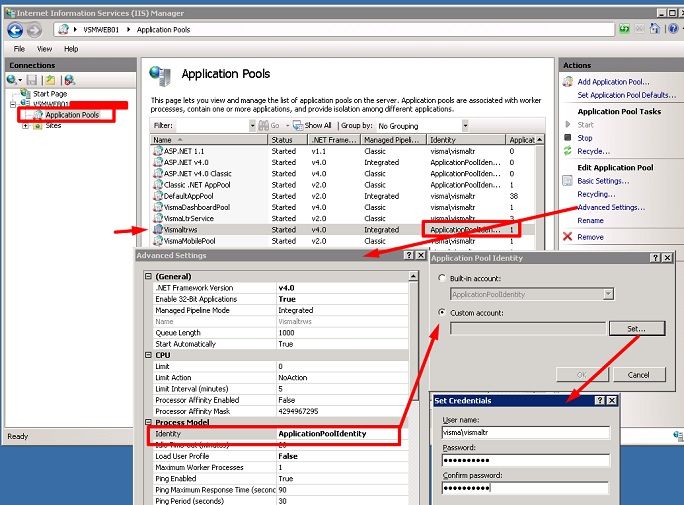684x505 pixels.
Task: Open the Help menu
Action: coord(71,49)
